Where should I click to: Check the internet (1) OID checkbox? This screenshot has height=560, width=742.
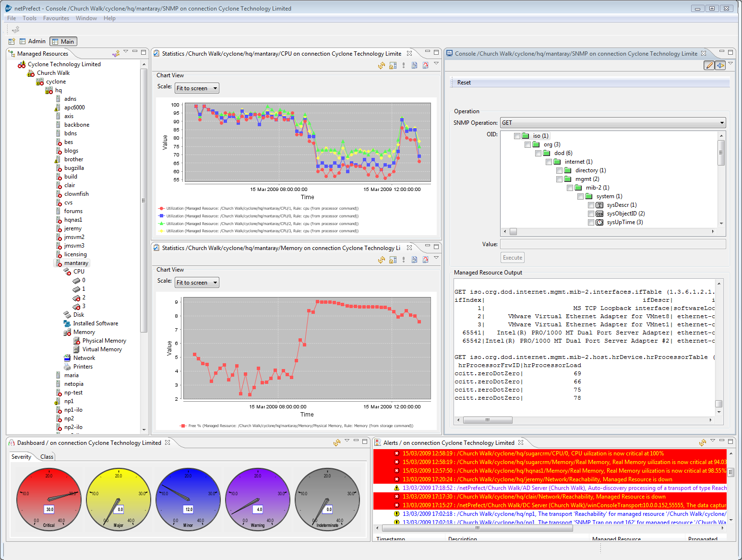tap(549, 162)
